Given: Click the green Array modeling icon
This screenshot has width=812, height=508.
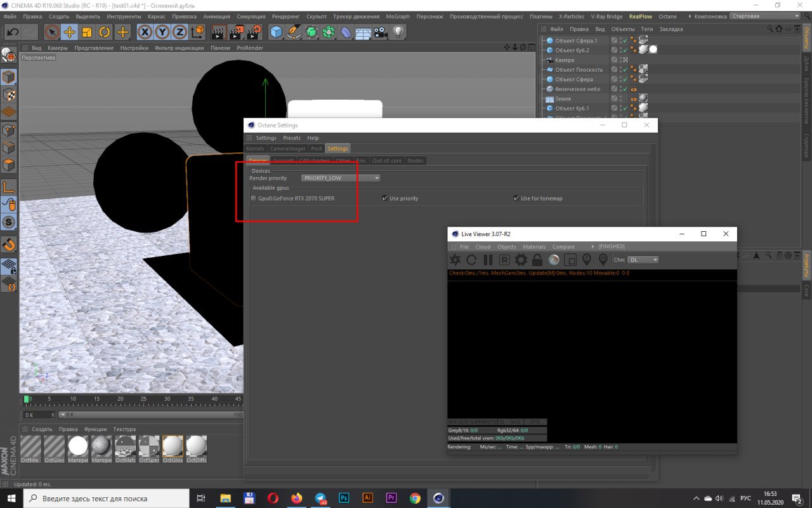Looking at the screenshot, I should pyautogui.click(x=329, y=31).
